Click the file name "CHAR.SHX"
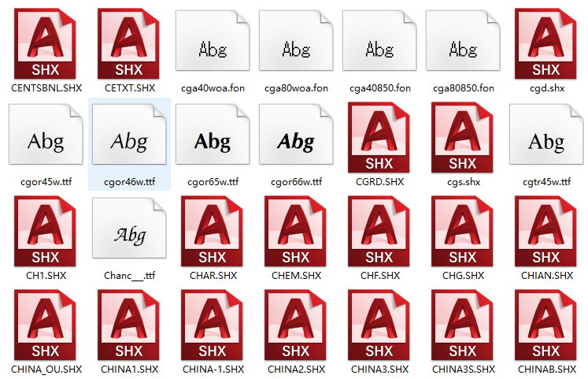The image size is (588, 379). coord(213,276)
